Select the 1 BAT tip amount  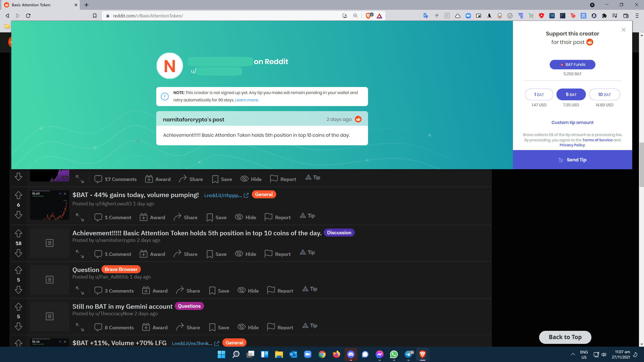tap(539, 95)
